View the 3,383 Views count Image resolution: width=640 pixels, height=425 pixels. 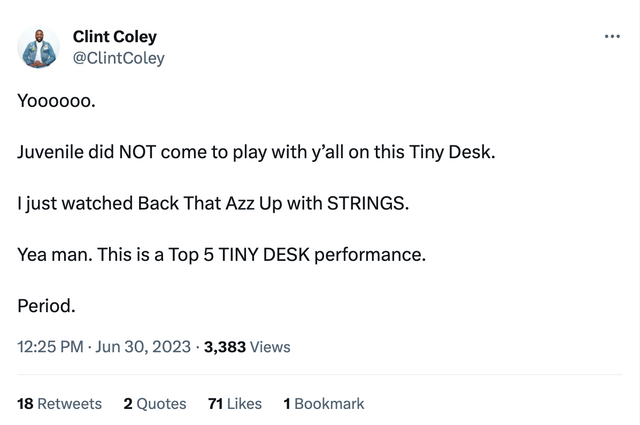coord(247,347)
